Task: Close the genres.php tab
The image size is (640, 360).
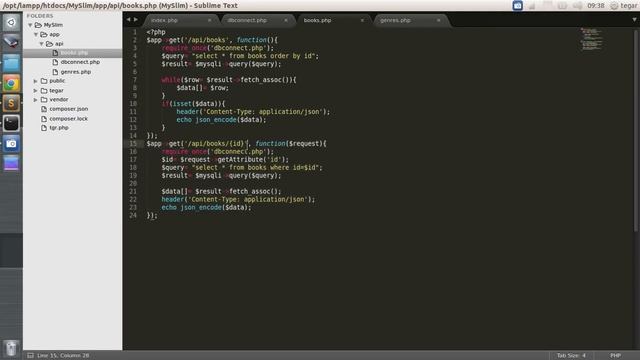Action: tap(439, 20)
